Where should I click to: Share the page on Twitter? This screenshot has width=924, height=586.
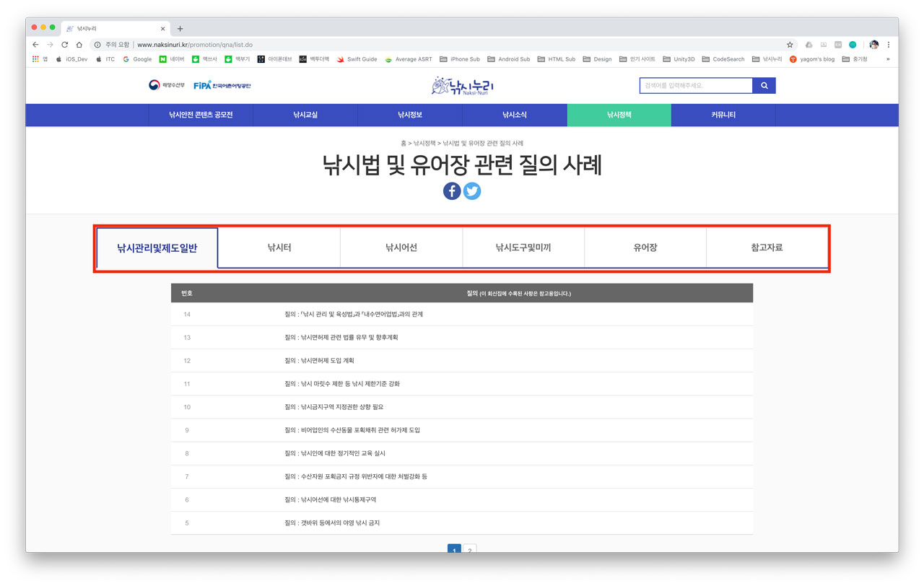[x=472, y=191]
